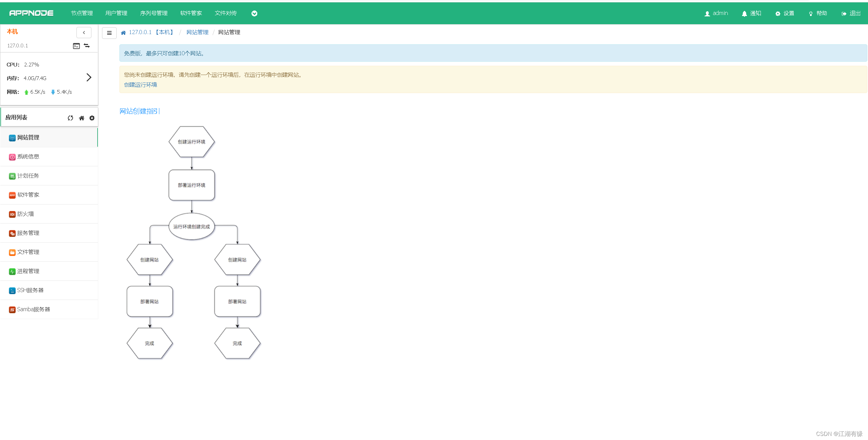Open 进程管理 in the app list

point(49,271)
